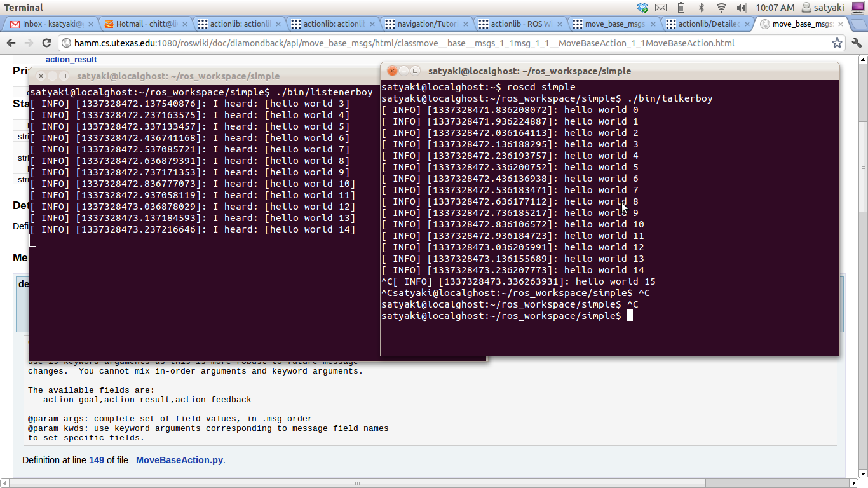
Task: Click the browser forward arrow
Action: point(29,43)
